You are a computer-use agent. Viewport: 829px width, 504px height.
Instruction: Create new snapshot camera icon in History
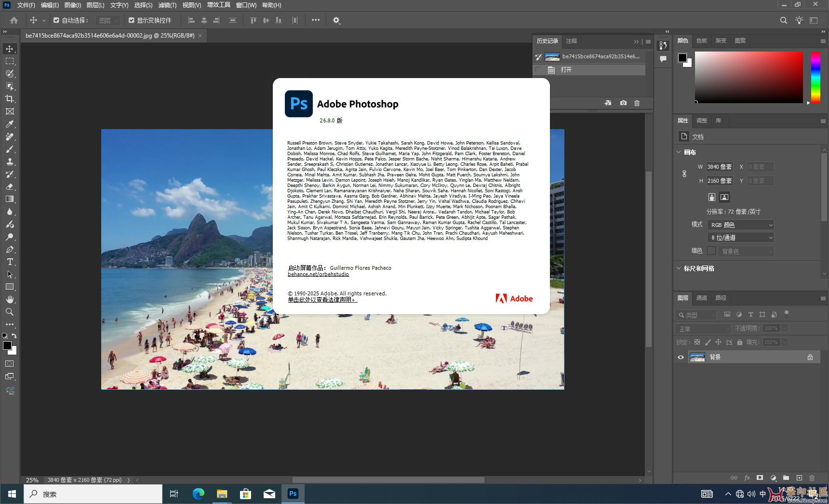pyautogui.click(x=623, y=103)
